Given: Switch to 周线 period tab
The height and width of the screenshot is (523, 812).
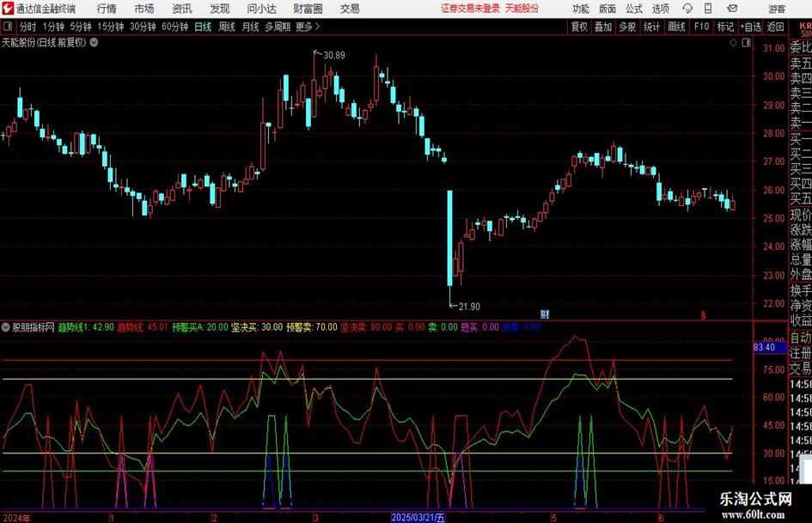Looking at the screenshot, I should [x=226, y=27].
